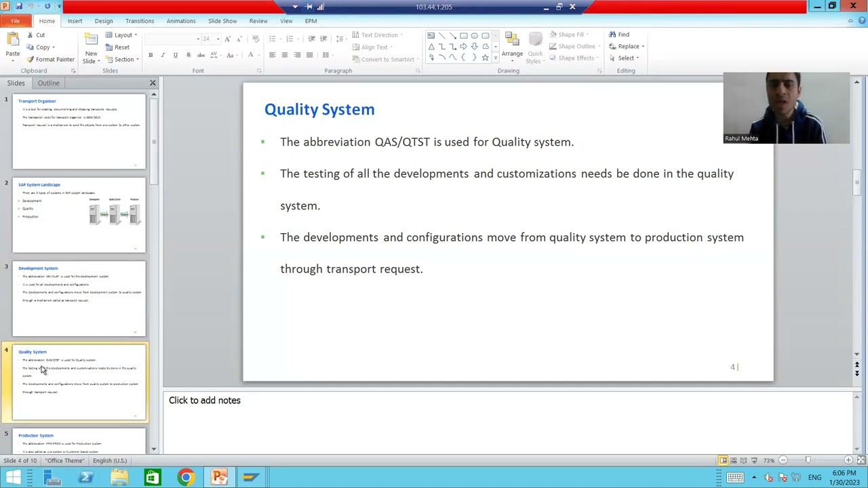Click the Numbering list icon

pyautogui.click(x=290, y=39)
